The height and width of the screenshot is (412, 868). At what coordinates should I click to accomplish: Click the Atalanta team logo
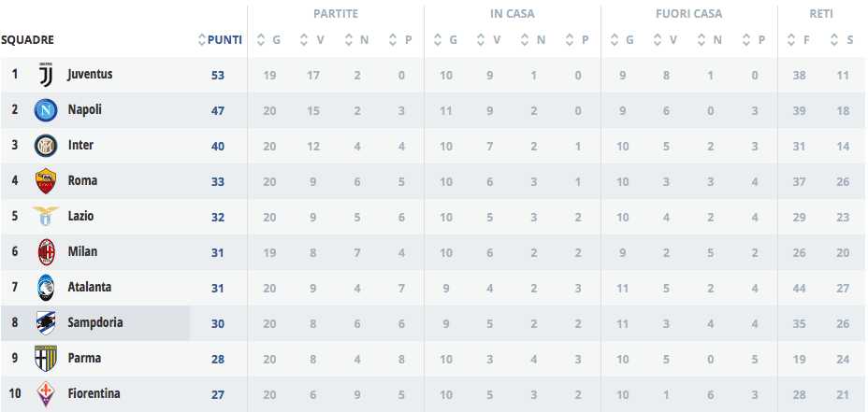pos(45,288)
